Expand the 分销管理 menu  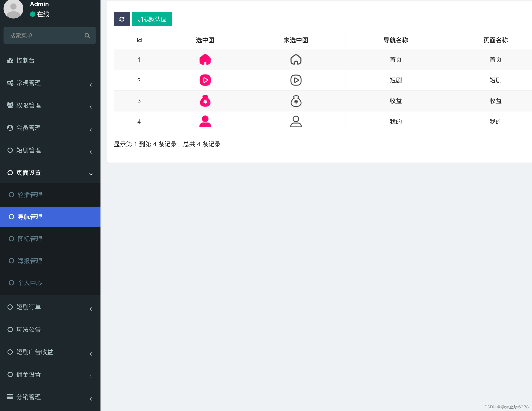(x=28, y=397)
